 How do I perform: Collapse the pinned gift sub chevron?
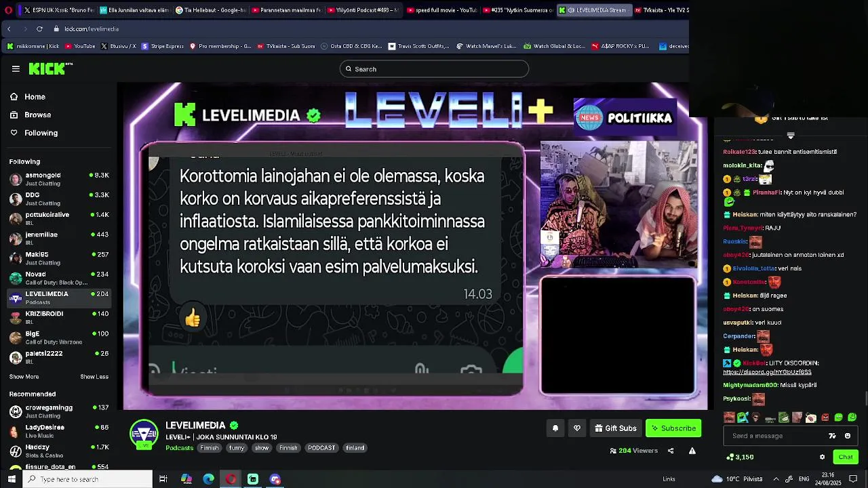coord(791,136)
